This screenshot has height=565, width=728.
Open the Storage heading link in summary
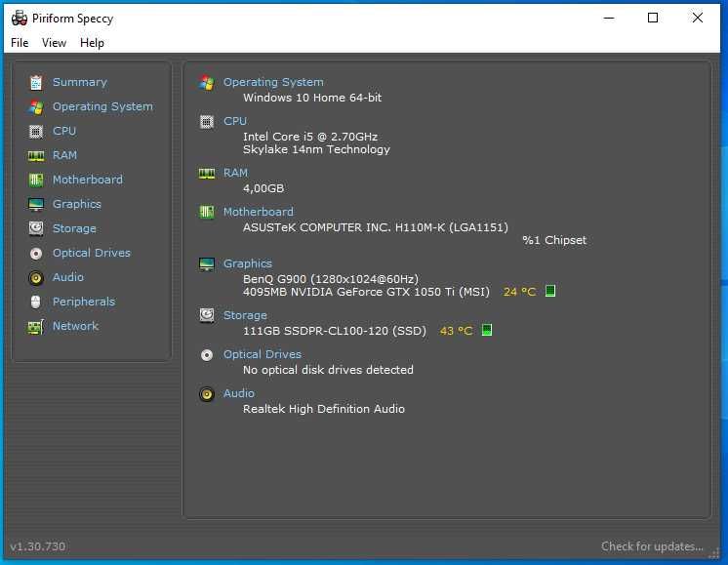(245, 315)
